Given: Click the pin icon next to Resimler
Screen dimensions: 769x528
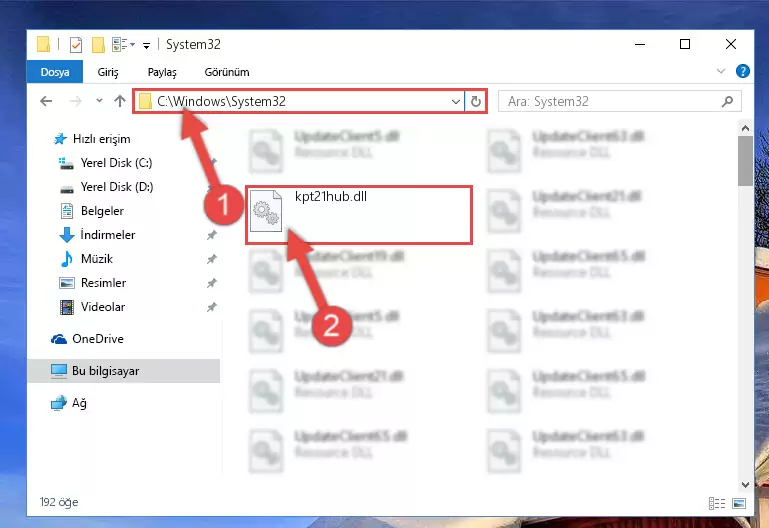Looking at the screenshot, I should (211, 283).
